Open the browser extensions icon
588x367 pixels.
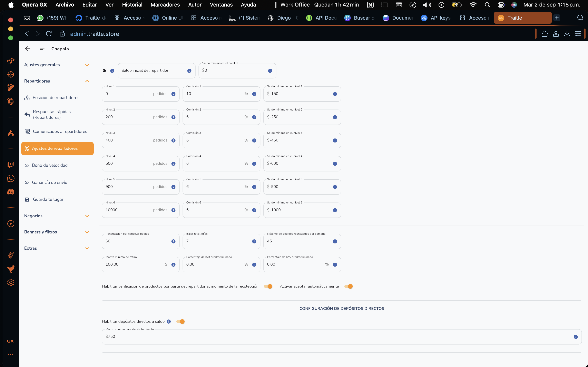click(545, 34)
